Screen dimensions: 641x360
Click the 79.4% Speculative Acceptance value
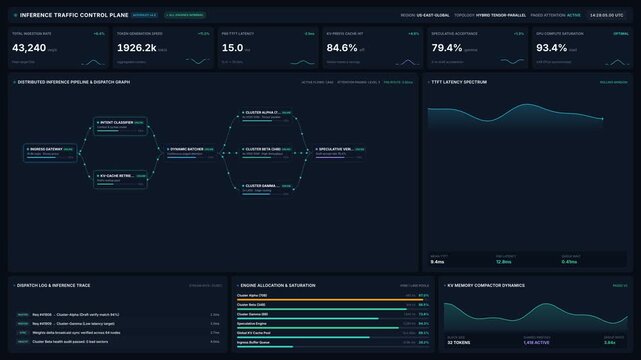(x=447, y=48)
